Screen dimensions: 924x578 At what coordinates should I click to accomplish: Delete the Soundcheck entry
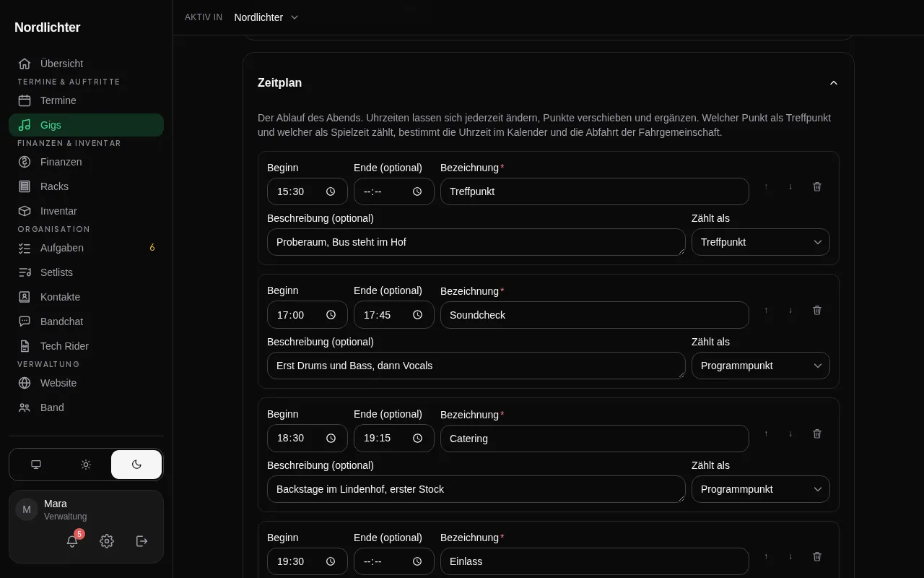tap(817, 310)
